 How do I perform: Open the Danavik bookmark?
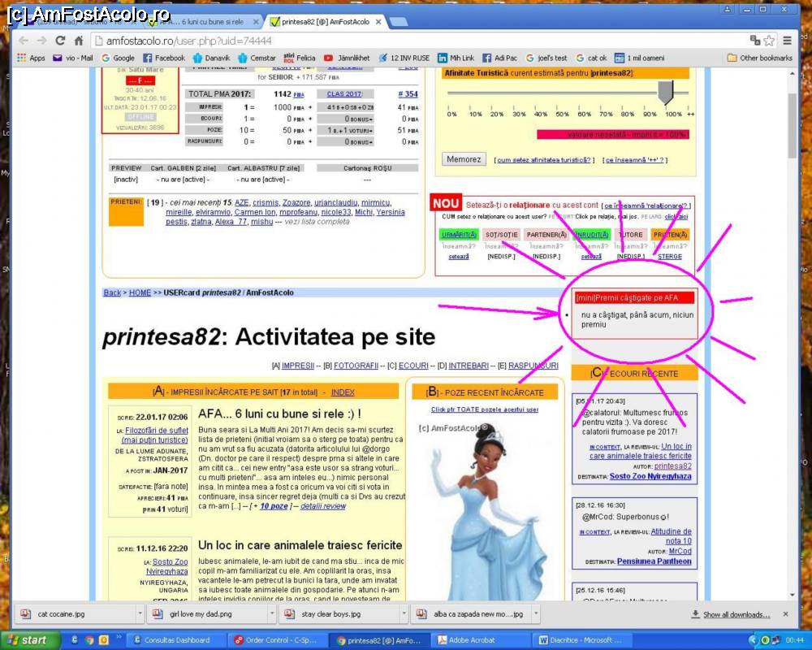click(211, 58)
